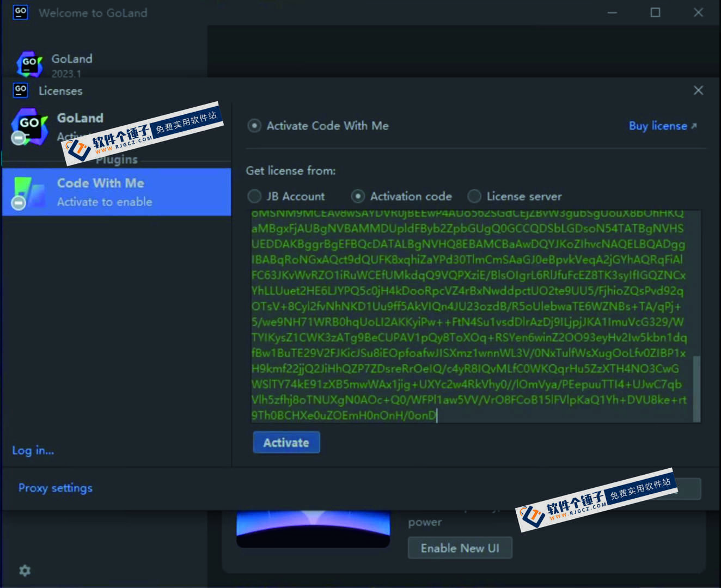Image resolution: width=721 pixels, height=588 pixels.
Task: Maximize the Welcome to GoLand window
Action: pos(656,12)
